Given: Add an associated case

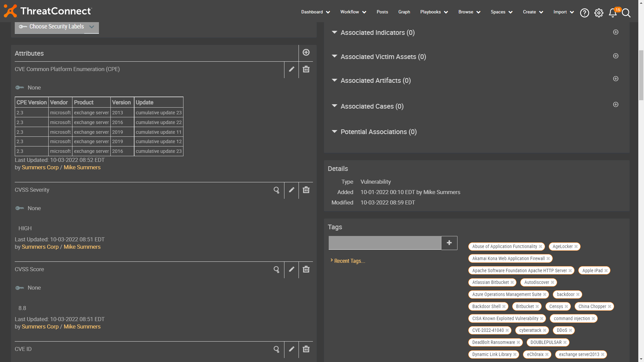Looking at the screenshot, I should 616,105.
